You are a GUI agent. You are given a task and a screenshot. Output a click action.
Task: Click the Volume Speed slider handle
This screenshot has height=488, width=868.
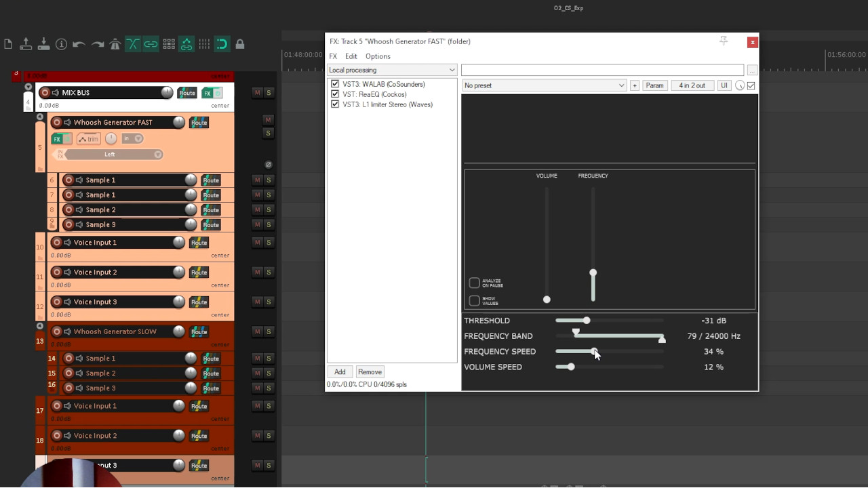[571, 367]
